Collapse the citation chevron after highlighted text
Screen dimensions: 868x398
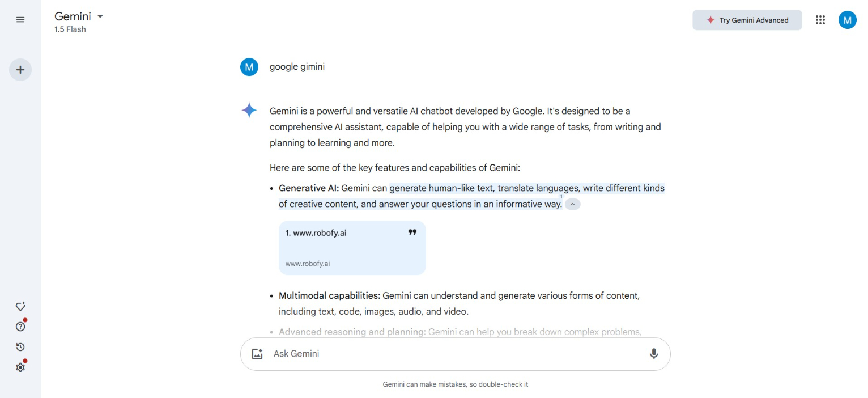[x=573, y=205]
